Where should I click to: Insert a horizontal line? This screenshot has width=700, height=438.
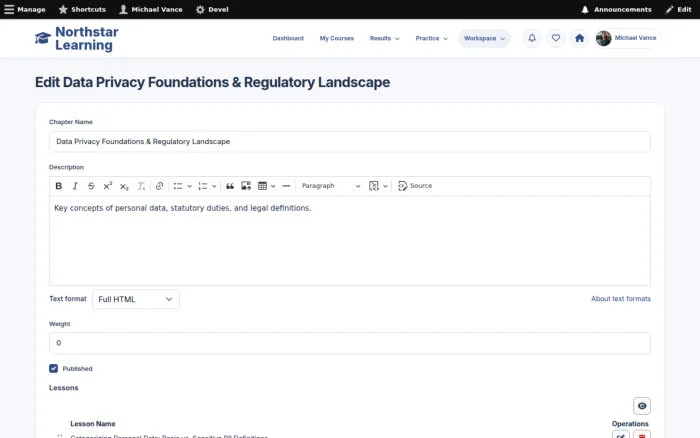[286, 186]
